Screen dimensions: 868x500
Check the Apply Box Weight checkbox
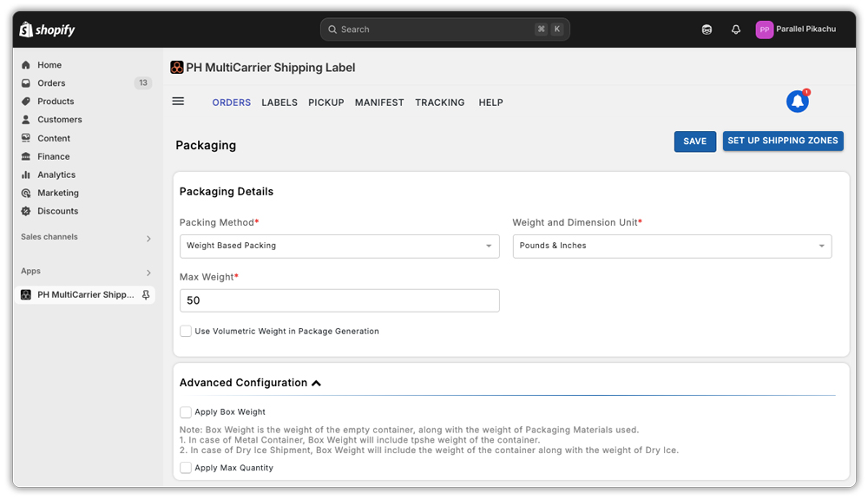[186, 412]
